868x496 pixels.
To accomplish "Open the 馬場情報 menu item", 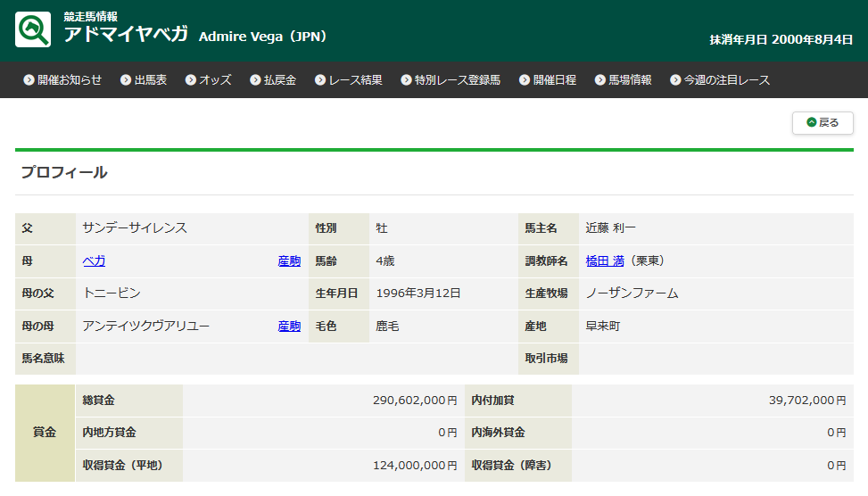I will 624,79.
